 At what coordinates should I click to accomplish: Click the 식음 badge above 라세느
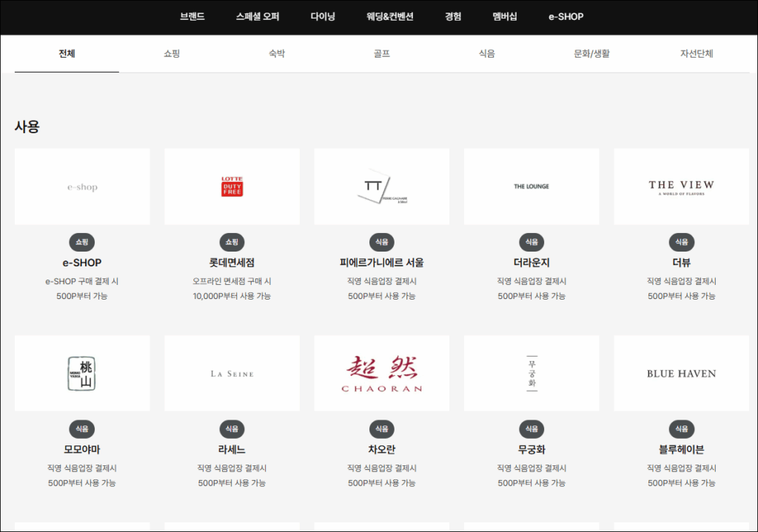(x=232, y=429)
